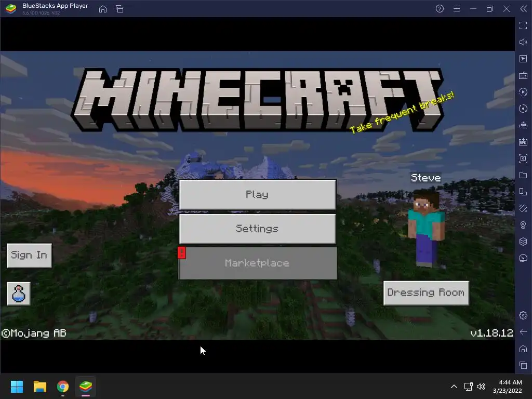Click the version text v1.18.12

click(x=491, y=333)
